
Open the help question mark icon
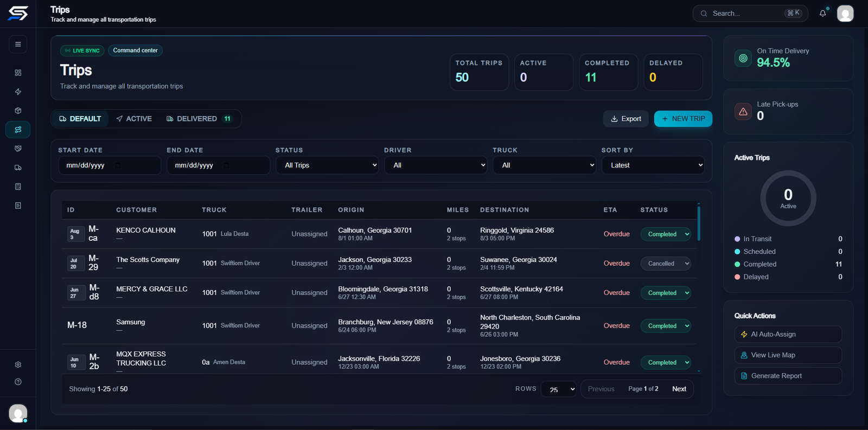(x=18, y=382)
